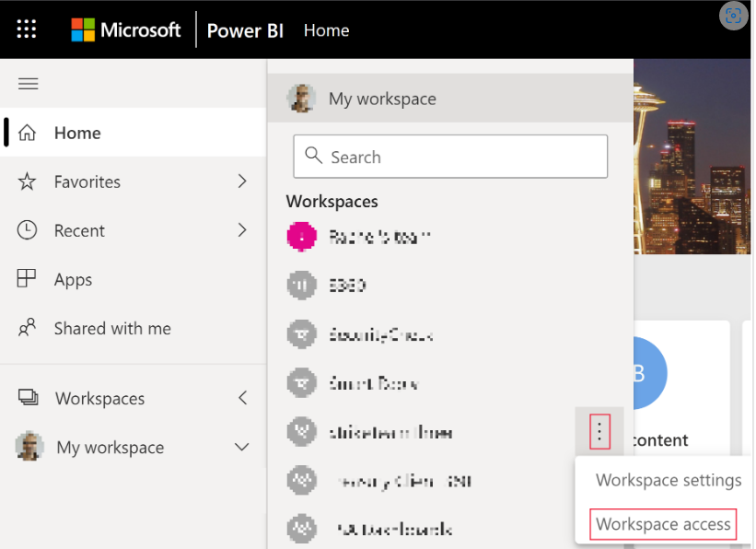Open Favorites in the navigation
The height and width of the screenshot is (549, 756).
tap(134, 181)
